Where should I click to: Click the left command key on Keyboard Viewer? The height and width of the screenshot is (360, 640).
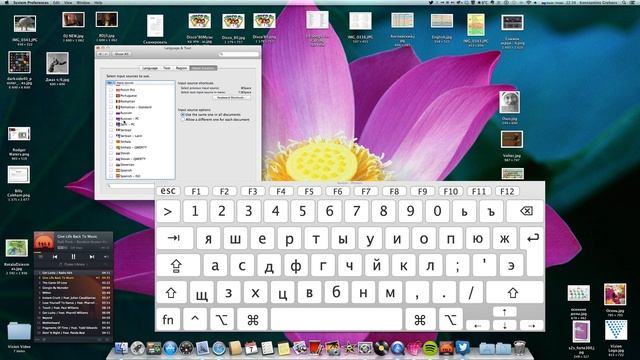(252, 319)
